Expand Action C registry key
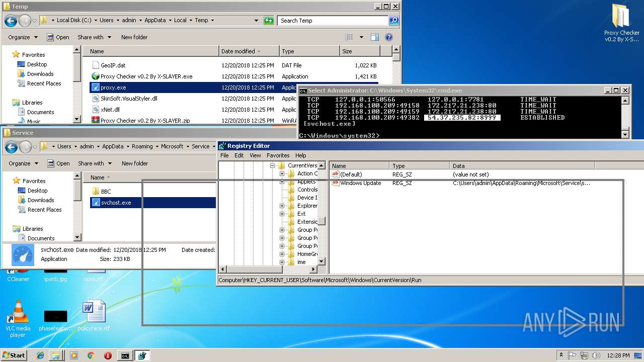644x362 pixels. click(x=282, y=173)
